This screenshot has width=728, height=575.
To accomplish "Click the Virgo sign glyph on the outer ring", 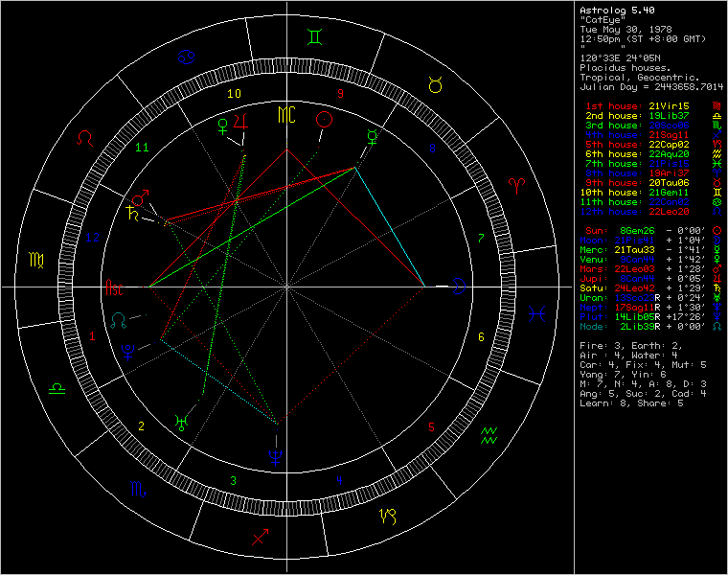I will tap(36, 260).
